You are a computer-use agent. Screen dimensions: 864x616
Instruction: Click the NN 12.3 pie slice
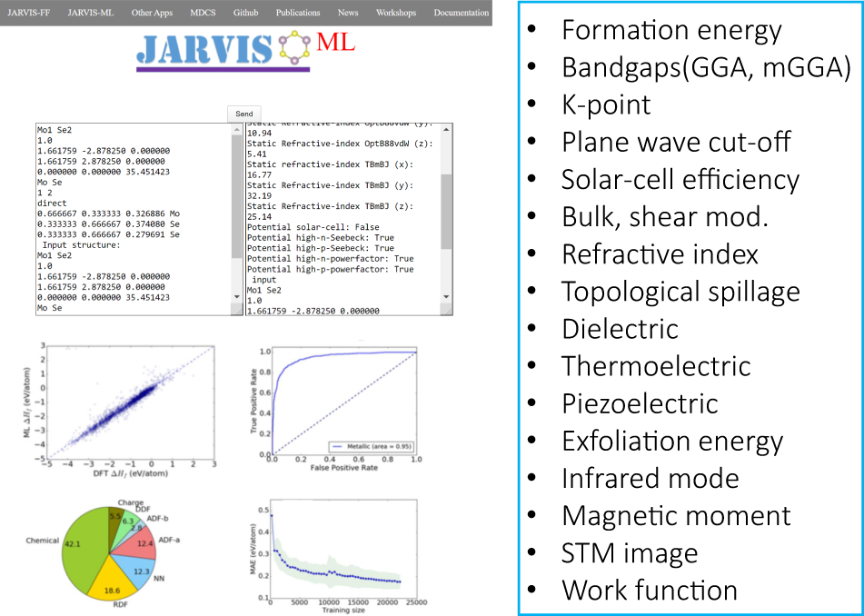tap(138, 569)
